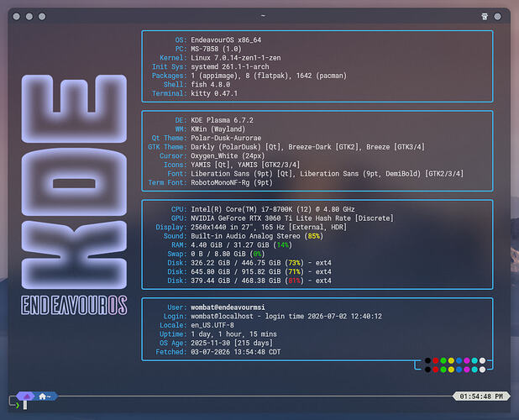Click 'Polar-Dusk-Aurorae' Qt theme text

click(226, 138)
